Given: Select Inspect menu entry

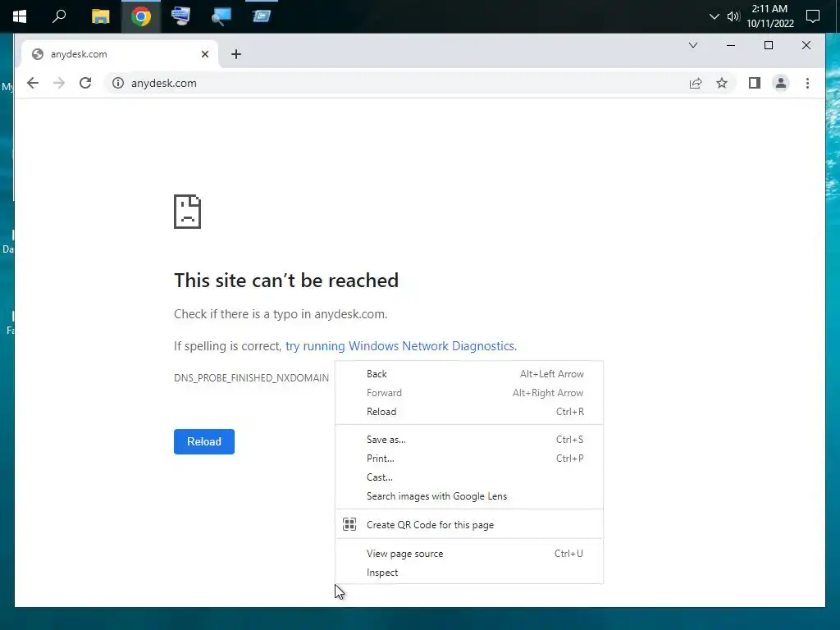Looking at the screenshot, I should tap(468, 572).
